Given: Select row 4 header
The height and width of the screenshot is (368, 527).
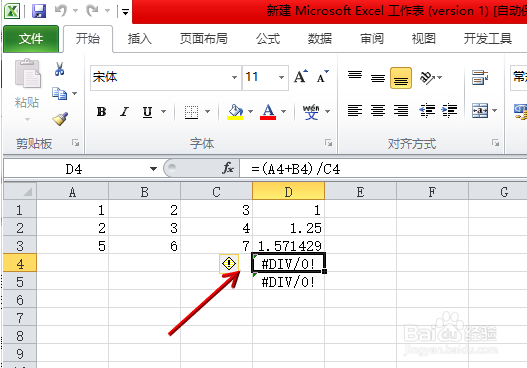Looking at the screenshot, I should coord(20,263).
